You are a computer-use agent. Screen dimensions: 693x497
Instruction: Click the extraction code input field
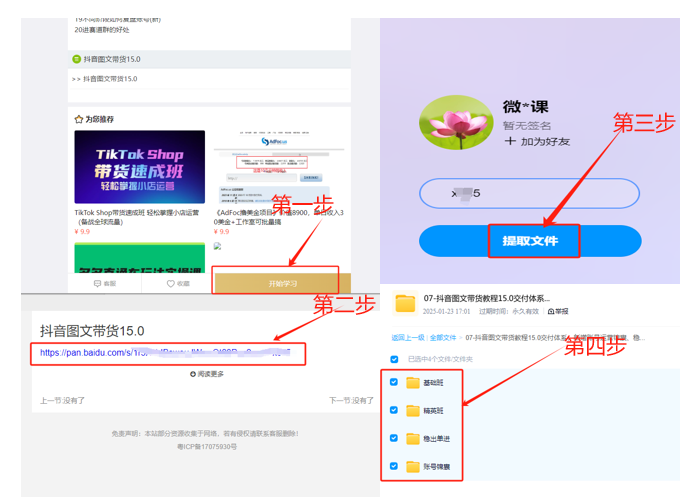[x=529, y=193]
